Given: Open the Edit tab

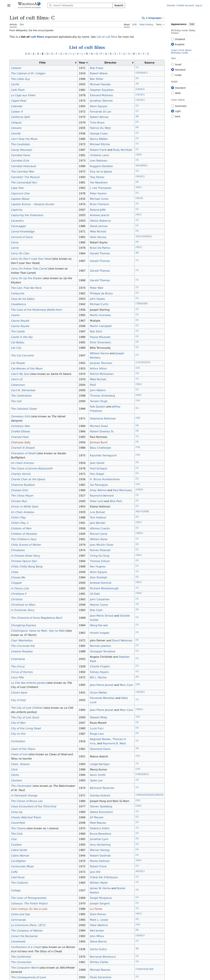Looking at the screenshot, I should 135,24.
